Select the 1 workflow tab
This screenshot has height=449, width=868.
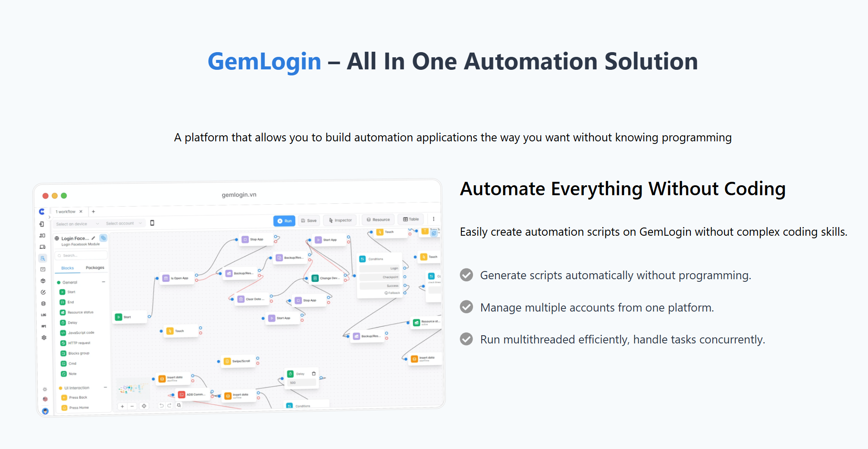tap(66, 212)
